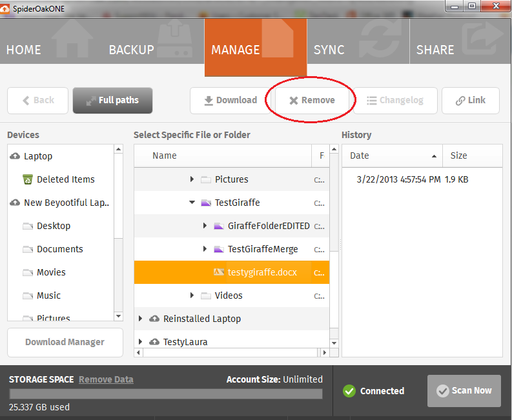Viewport: 512px width, 420px height.
Task: Click the TestyLaura cloud icon
Action: [154, 342]
